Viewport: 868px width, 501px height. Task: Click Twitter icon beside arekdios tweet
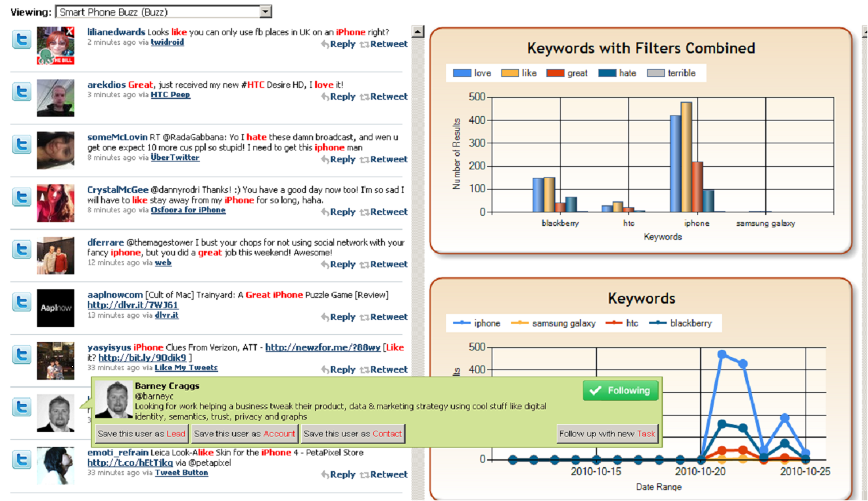pos(22,92)
